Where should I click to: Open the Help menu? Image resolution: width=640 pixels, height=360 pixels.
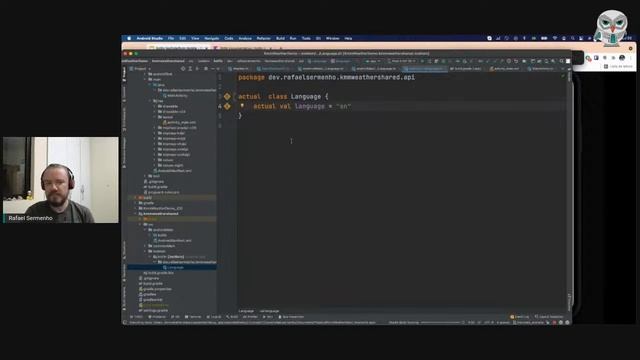click(348, 38)
